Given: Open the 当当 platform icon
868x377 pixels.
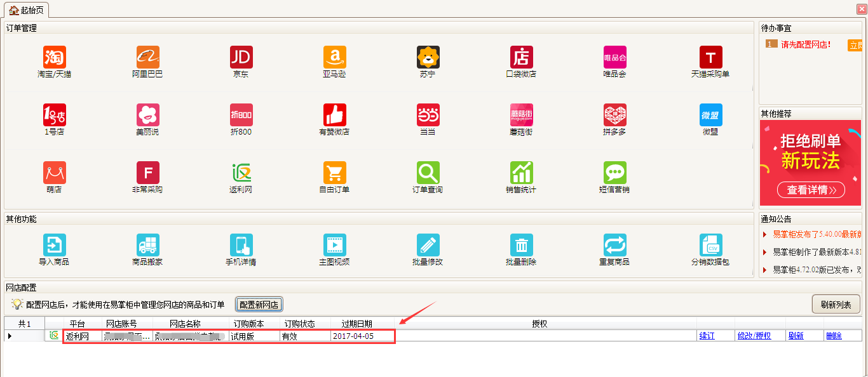Looking at the screenshot, I should coord(428,115).
